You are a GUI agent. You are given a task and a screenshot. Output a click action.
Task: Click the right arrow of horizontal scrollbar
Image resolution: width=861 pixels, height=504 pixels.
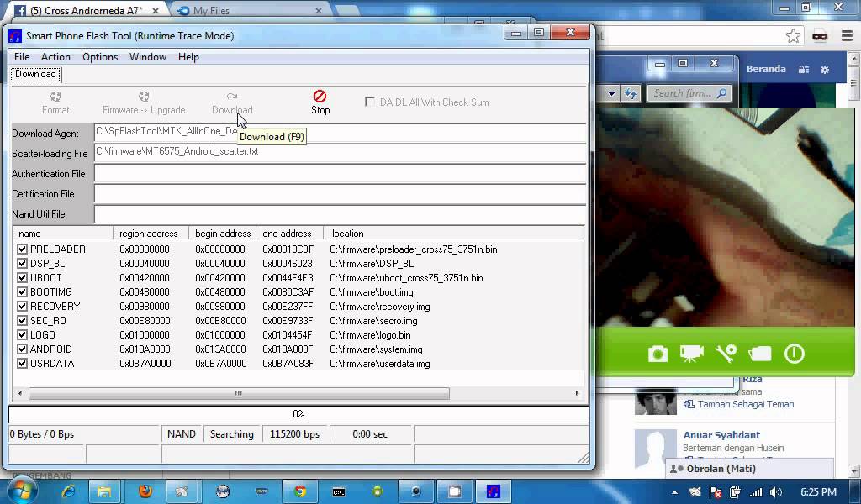coord(577,393)
